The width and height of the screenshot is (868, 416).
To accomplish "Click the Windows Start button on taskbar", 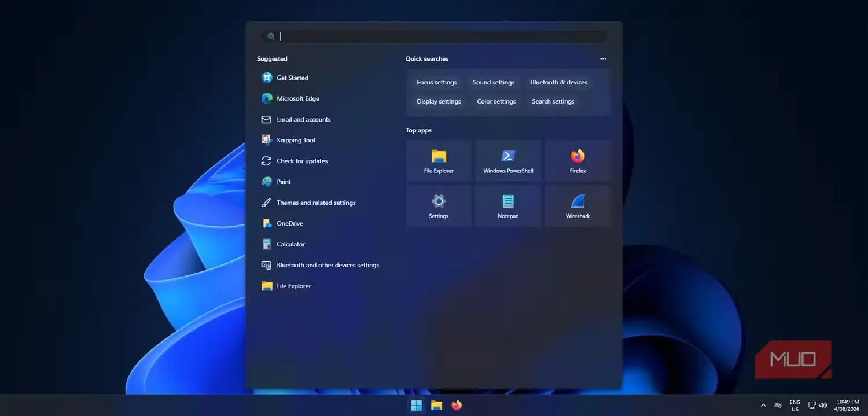I will 416,406.
